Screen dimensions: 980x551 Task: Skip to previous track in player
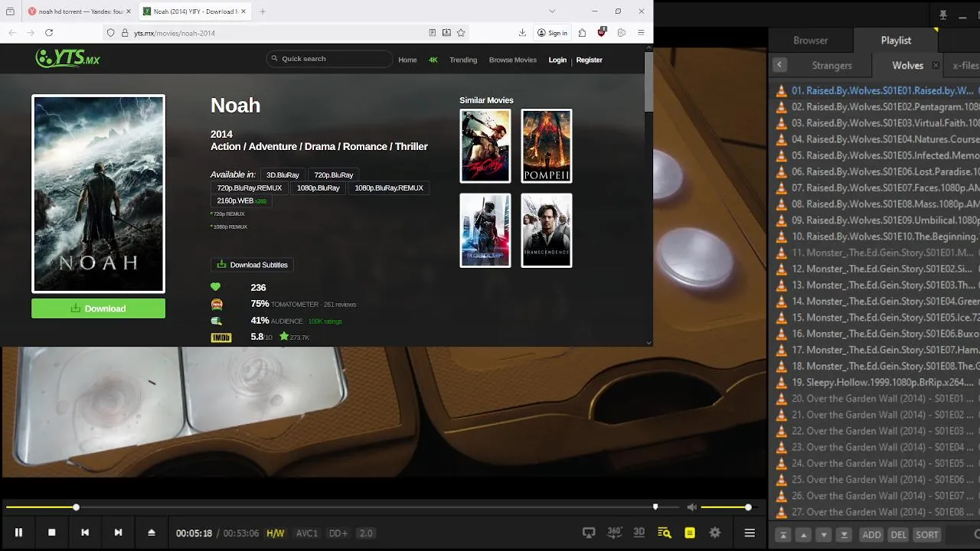pos(85,533)
